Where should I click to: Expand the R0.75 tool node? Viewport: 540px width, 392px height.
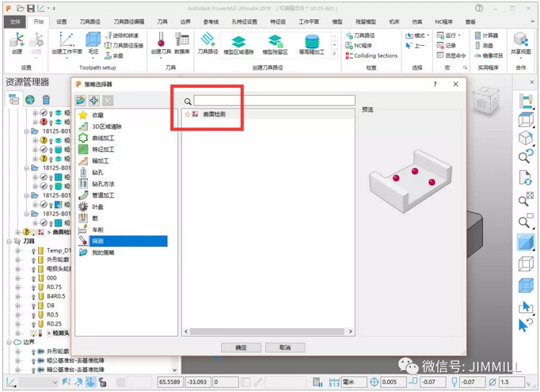click(17, 287)
